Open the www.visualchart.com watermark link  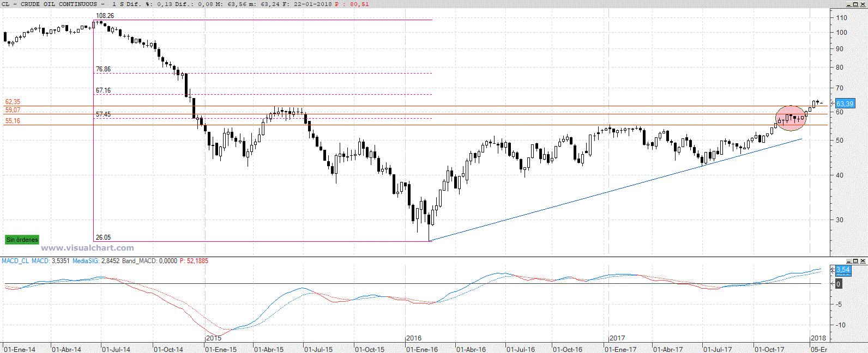click(x=87, y=248)
